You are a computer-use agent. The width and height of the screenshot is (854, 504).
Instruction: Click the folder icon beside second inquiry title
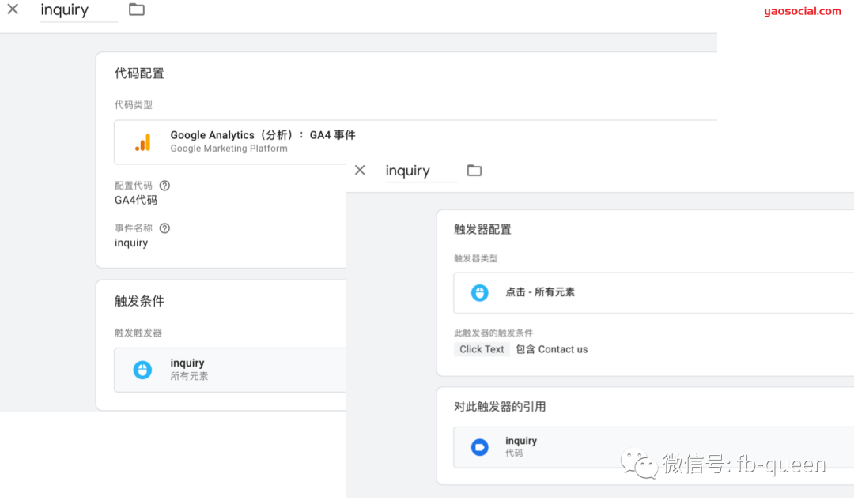point(474,170)
